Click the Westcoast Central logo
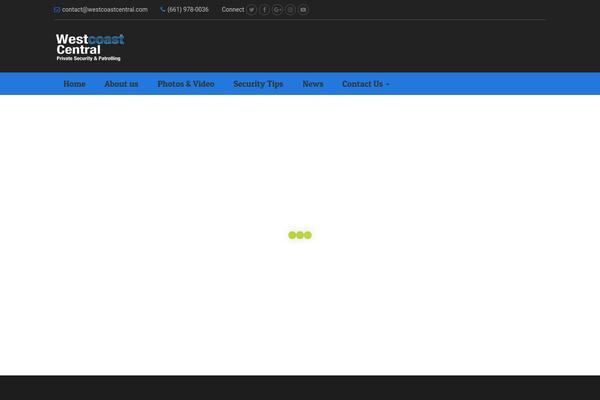This screenshot has width=600, height=400. [x=90, y=47]
